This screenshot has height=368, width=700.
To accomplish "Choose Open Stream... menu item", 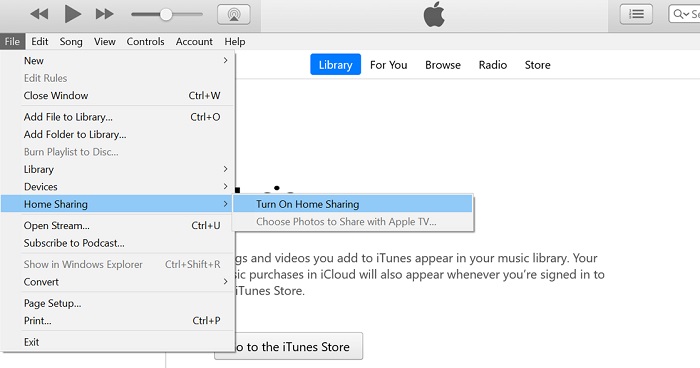I will [118, 226].
